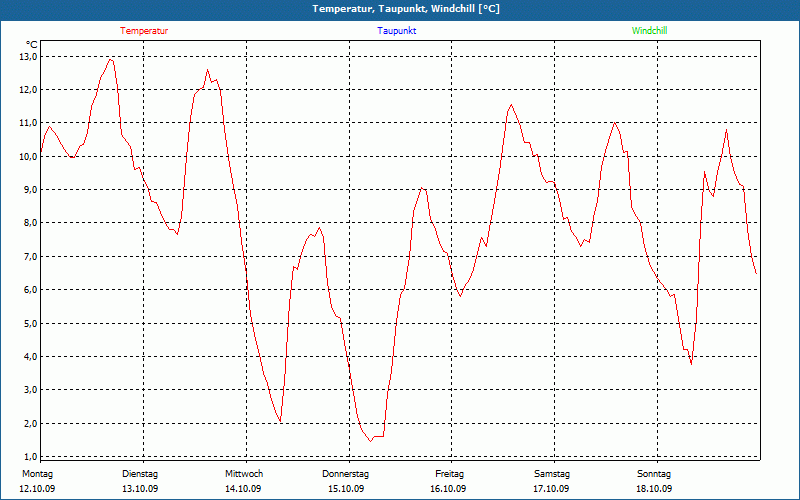The height and width of the screenshot is (500, 800).
Task: Select the blue 'Taupunkt' legend label
Action: point(396,31)
